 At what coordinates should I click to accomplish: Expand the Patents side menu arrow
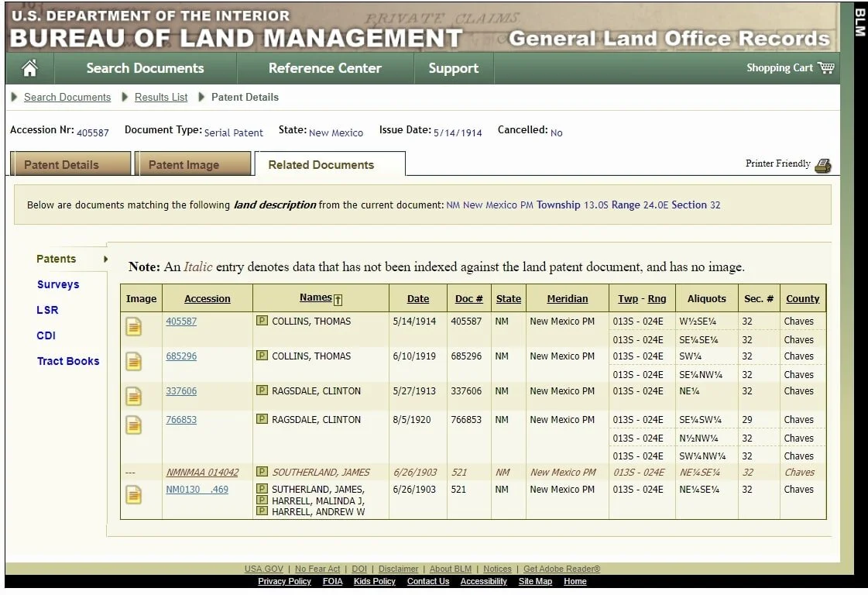coord(105,259)
